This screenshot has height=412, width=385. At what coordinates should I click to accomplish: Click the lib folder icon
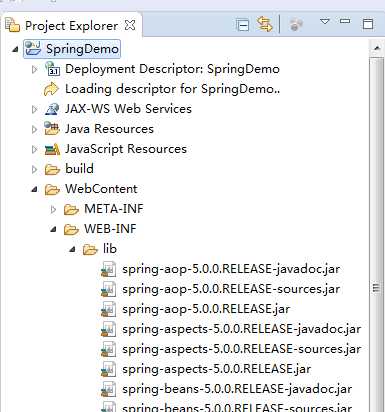[x=90, y=250]
